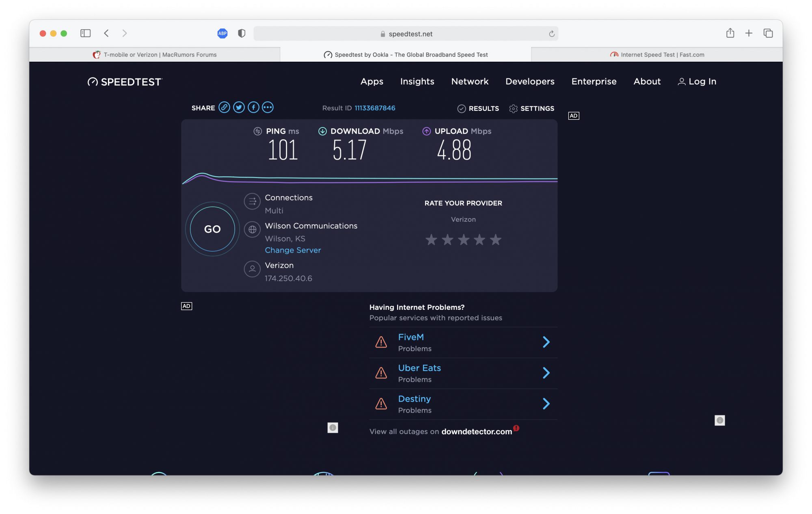Open the Destiny outage link
This screenshot has width=812, height=514.
pos(415,399)
